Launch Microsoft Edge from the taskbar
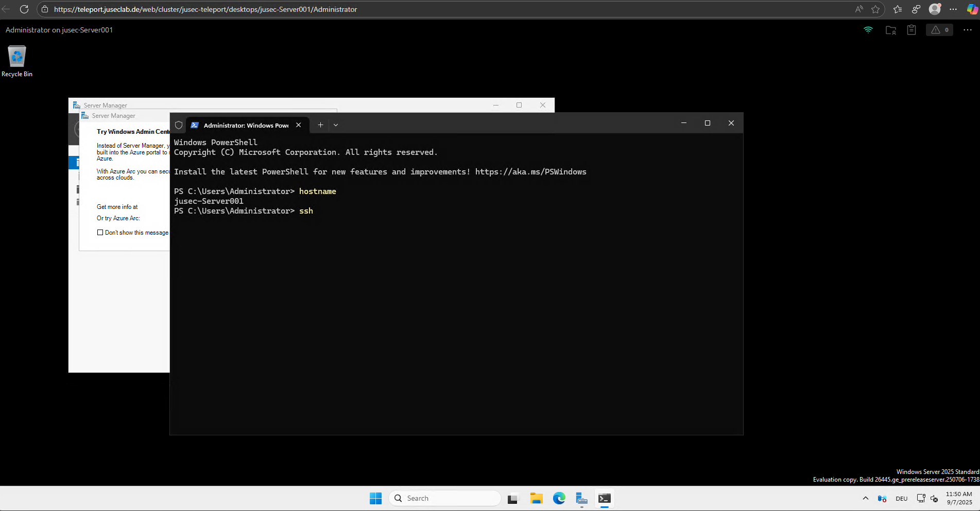The image size is (980, 511). pos(559,498)
